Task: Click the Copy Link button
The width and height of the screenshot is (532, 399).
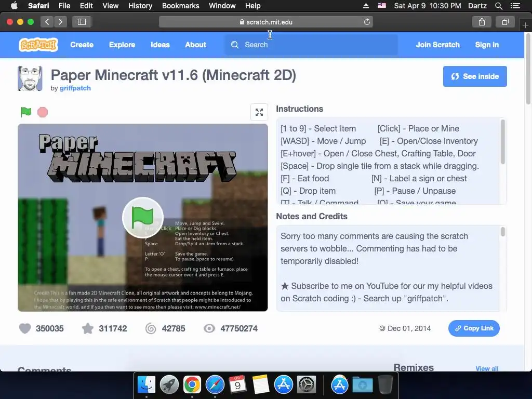Action: [x=474, y=328]
